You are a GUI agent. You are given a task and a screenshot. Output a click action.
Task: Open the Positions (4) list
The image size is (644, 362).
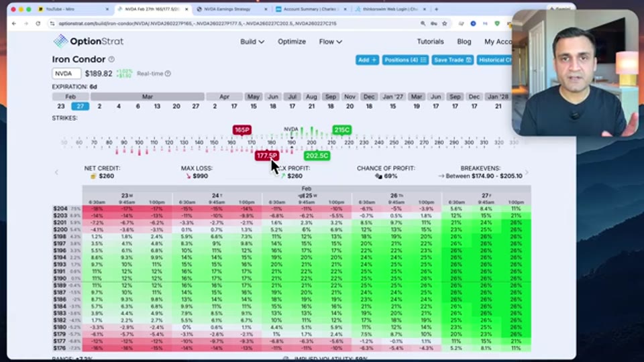point(405,60)
